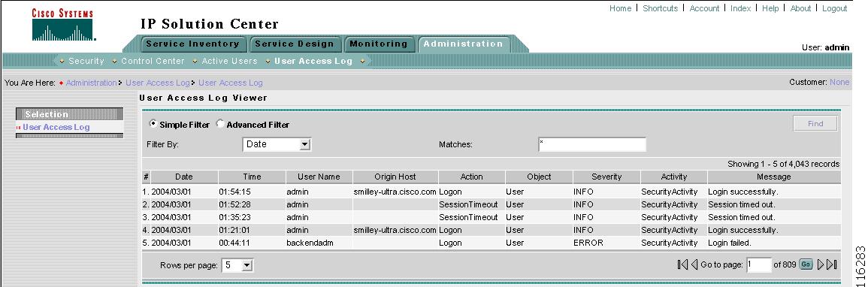Sort by the Severity column header
The width and height of the screenshot is (868, 287).
click(x=606, y=177)
